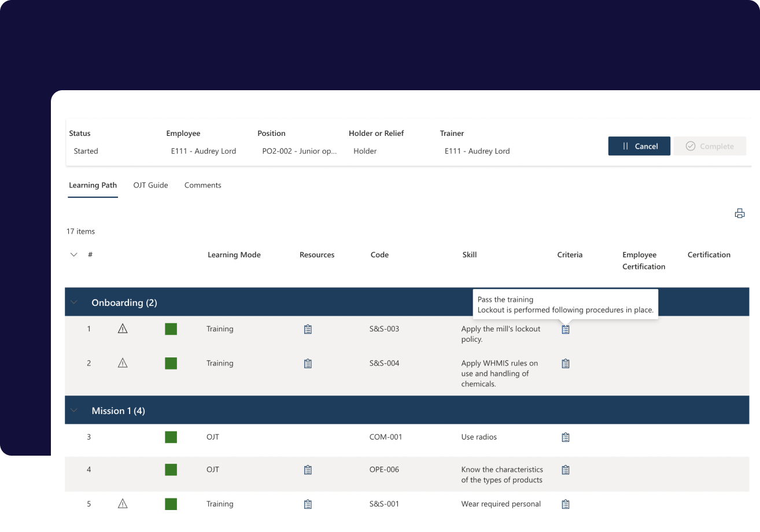Click Training learning mode in row 5
This screenshot has height=532, width=760.
(x=220, y=504)
